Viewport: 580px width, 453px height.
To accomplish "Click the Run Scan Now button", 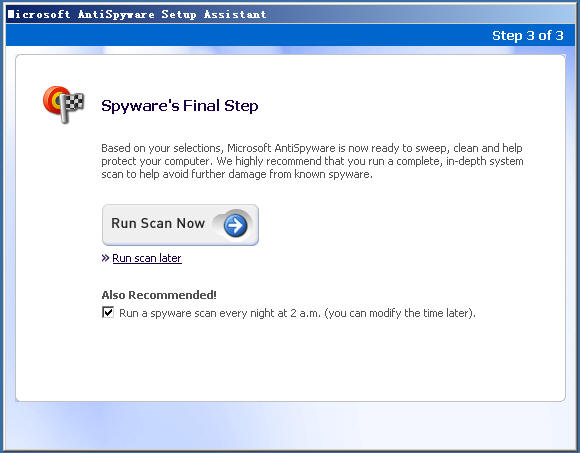I will point(180,225).
